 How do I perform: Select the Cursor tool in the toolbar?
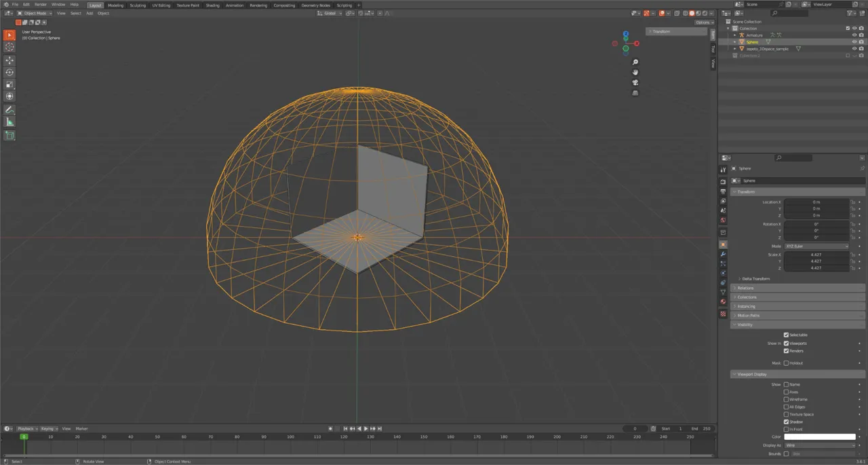(9, 47)
